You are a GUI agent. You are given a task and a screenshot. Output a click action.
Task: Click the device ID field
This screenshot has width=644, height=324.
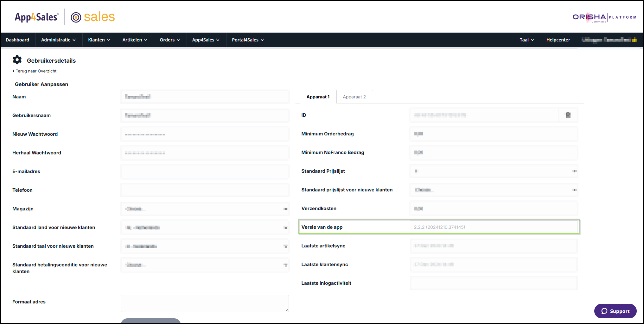point(484,115)
